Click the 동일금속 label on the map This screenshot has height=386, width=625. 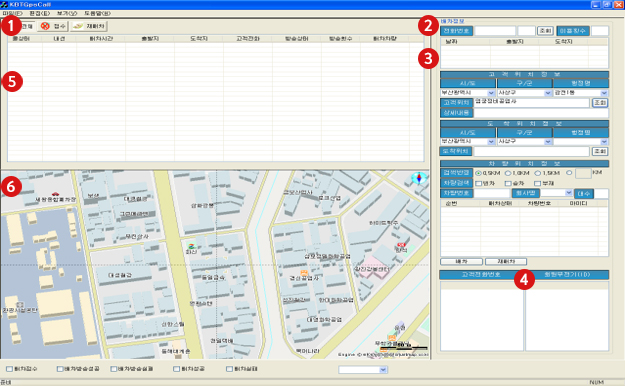coord(213,277)
